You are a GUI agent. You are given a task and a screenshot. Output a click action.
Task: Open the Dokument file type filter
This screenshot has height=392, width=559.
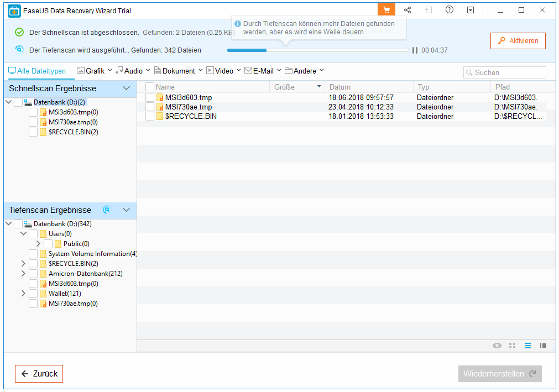(178, 71)
